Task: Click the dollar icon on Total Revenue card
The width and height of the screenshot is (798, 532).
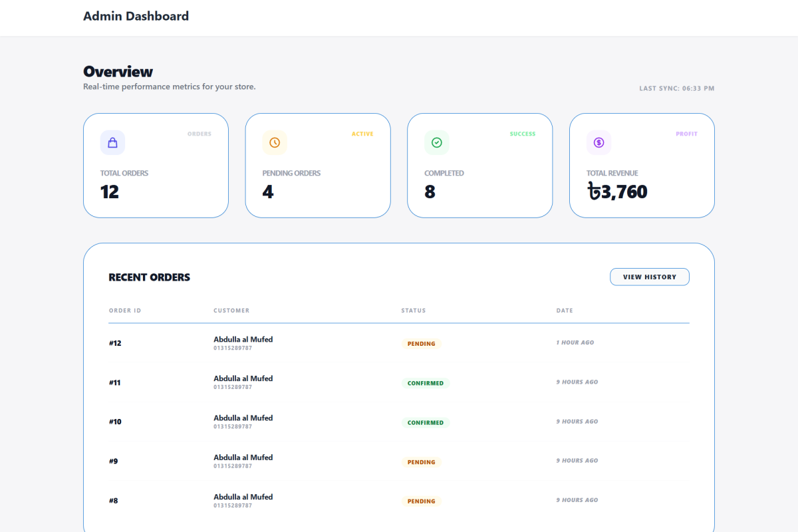Action: [x=598, y=142]
